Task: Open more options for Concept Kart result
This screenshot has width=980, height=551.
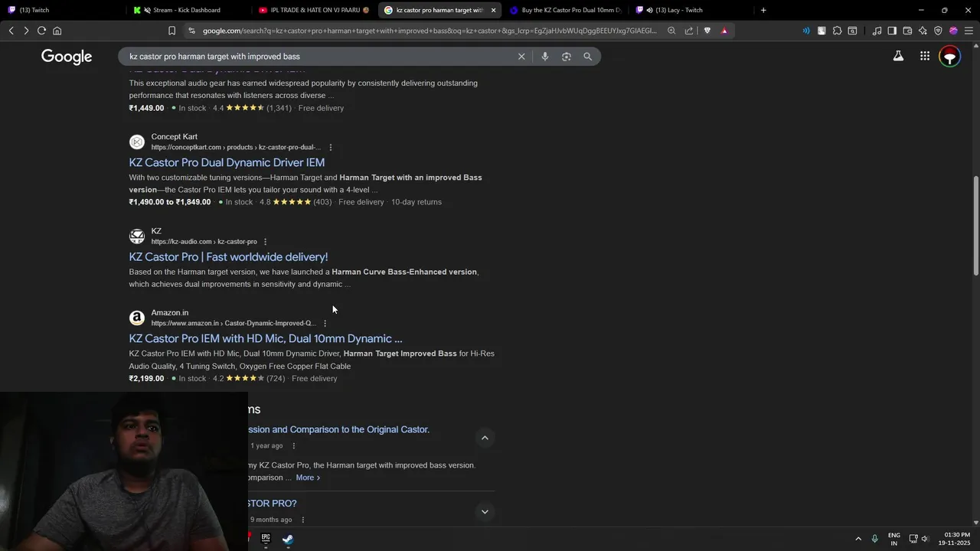Action: pos(331,147)
